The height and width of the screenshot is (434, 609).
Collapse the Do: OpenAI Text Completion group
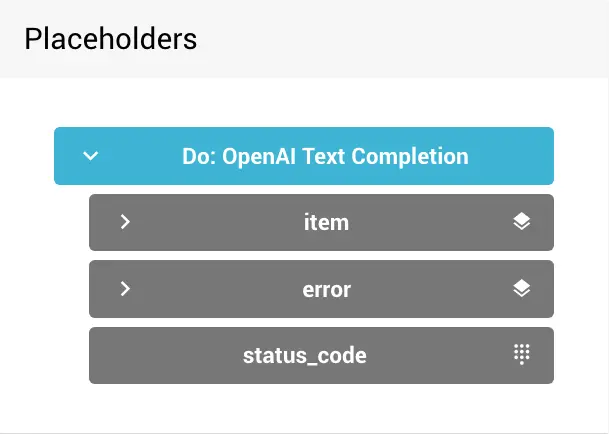(x=91, y=156)
